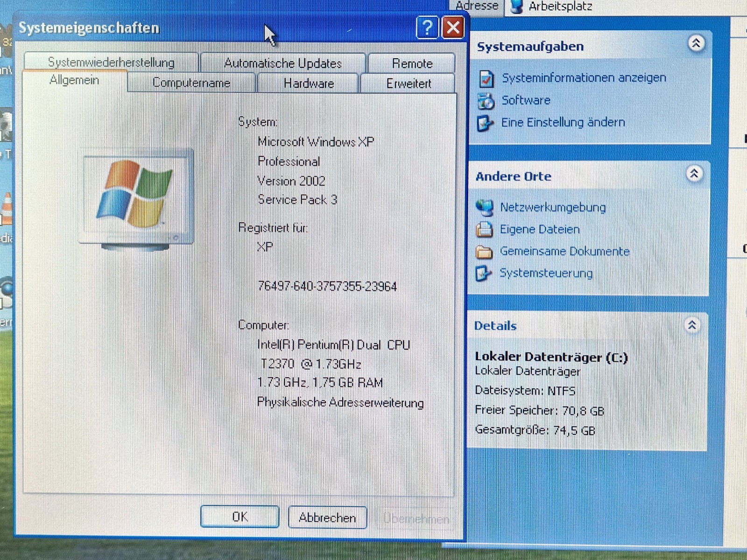Screen dimensions: 747x560
Task: Open the Systemwiederherstellung tab
Action: pos(111,62)
